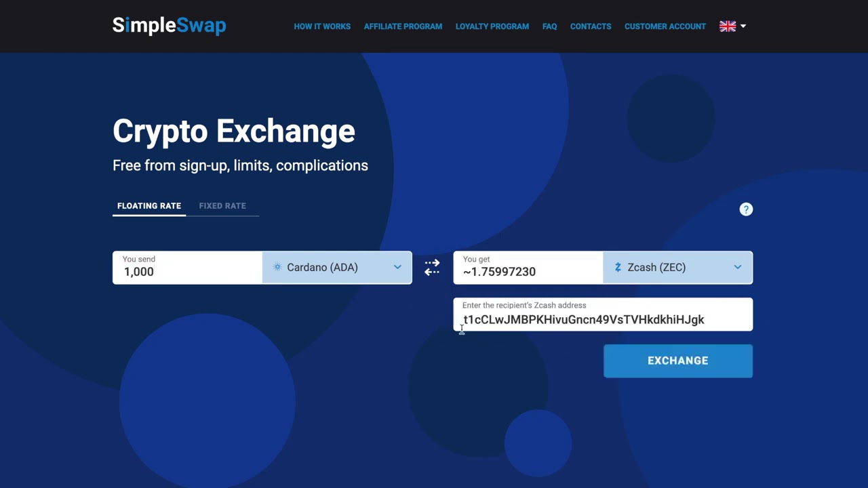Click the 'Free from sign-up, limits, complications' text

(240, 165)
